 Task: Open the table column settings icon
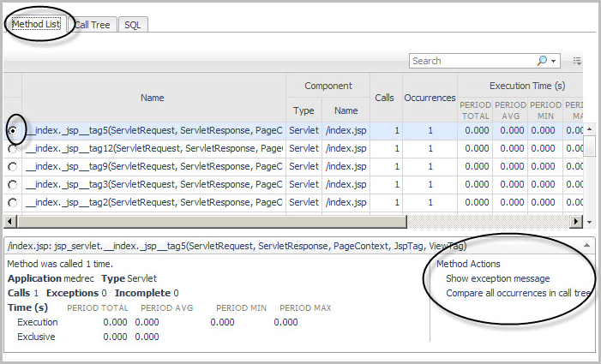[x=577, y=61]
